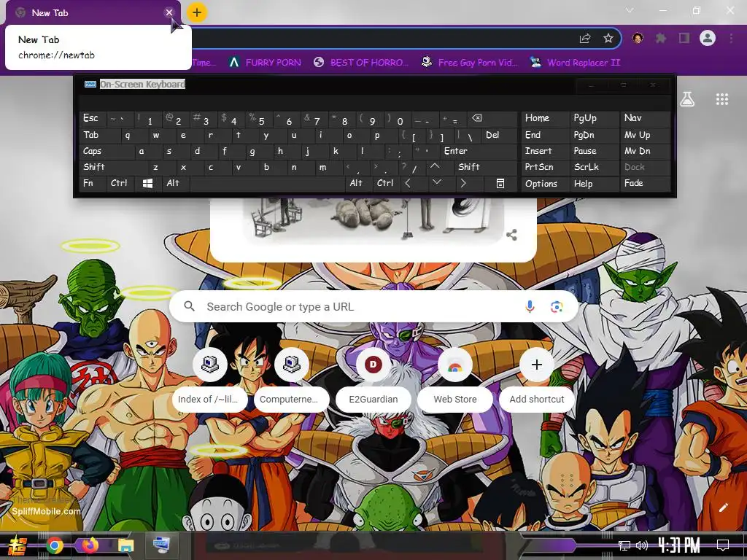
Task: Customize this page with pencil icon
Action: (723, 507)
